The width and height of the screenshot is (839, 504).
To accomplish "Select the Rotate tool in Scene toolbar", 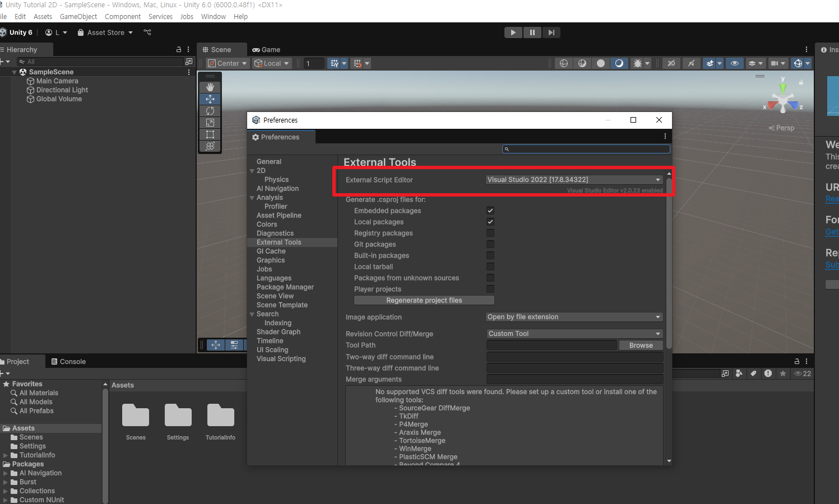I will click(210, 111).
